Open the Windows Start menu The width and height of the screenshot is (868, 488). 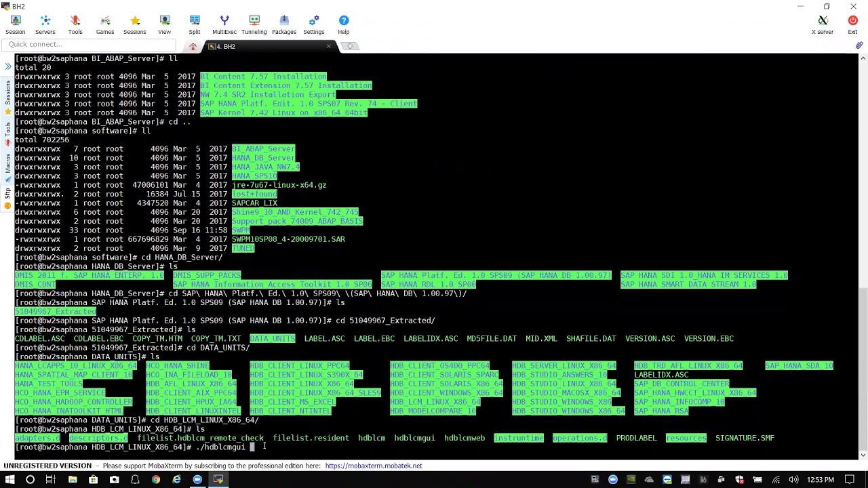pyautogui.click(x=9, y=480)
